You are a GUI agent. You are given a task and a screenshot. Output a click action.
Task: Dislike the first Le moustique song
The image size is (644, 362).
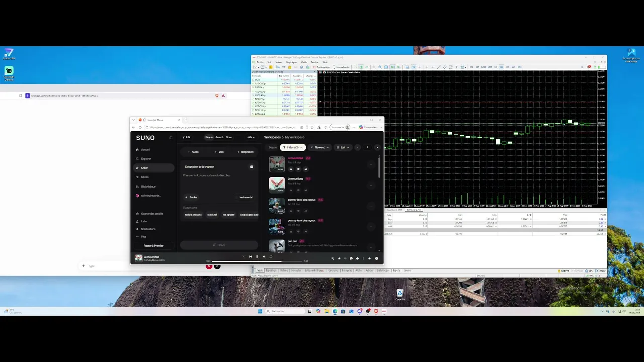point(298,169)
